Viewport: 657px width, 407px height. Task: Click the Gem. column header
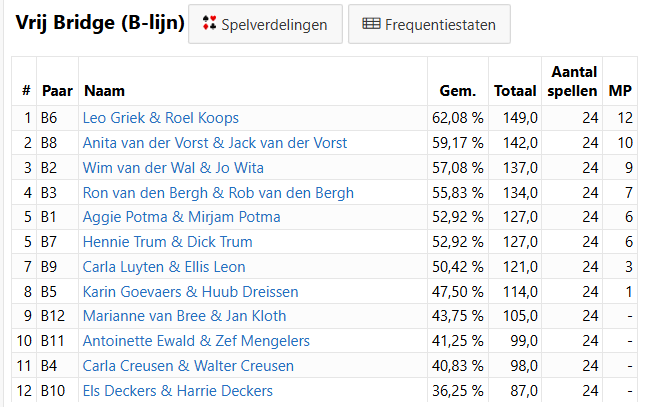coord(457,91)
